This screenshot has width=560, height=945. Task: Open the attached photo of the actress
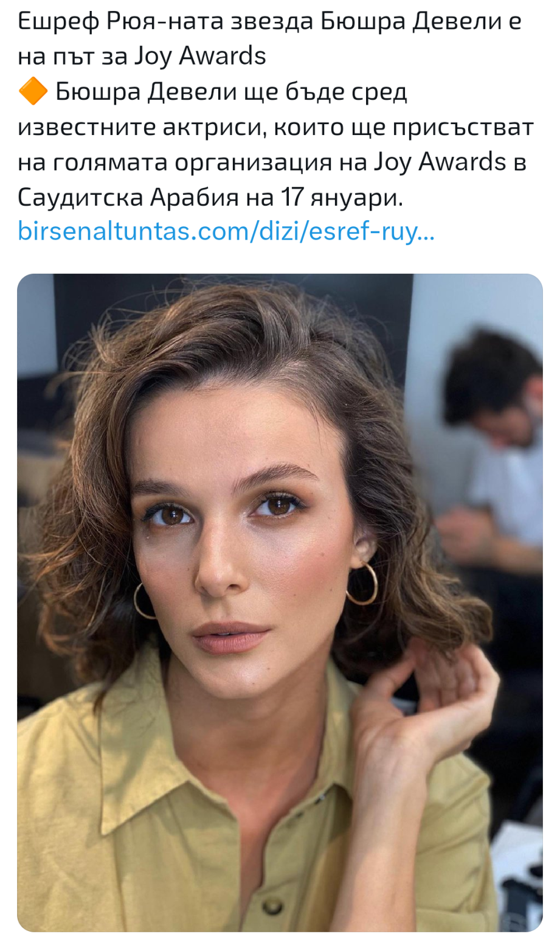pos(280,602)
